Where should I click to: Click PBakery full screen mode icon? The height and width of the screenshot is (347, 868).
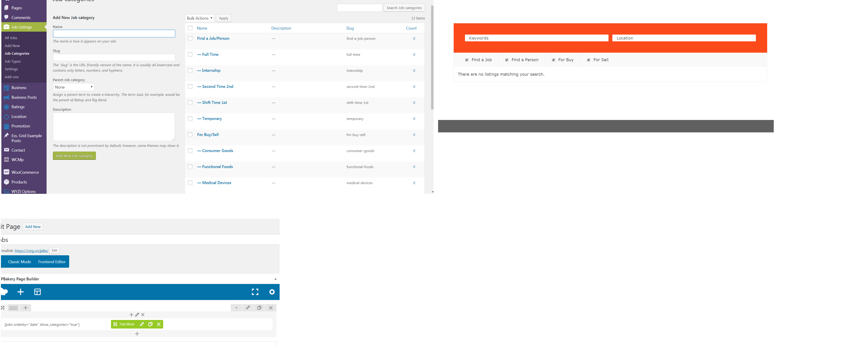click(255, 292)
